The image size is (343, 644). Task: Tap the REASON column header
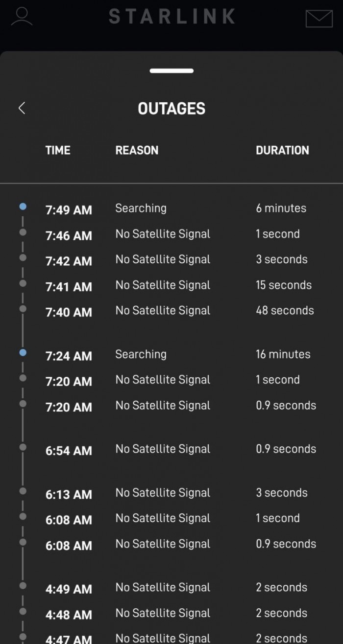pyautogui.click(x=137, y=150)
